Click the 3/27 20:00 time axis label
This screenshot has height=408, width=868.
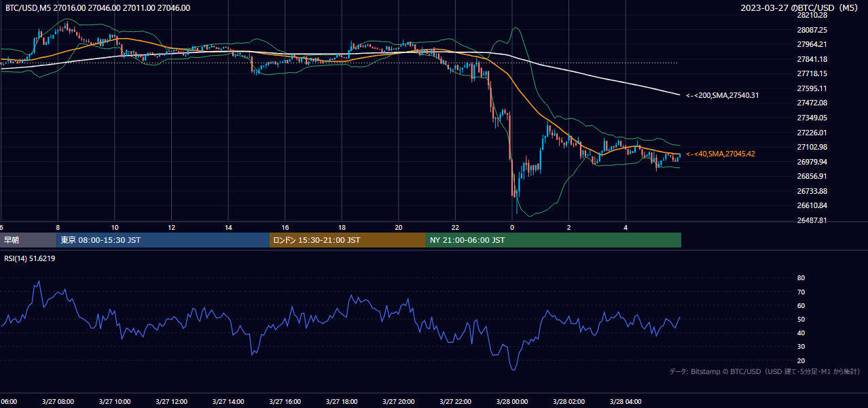click(x=399, y=402)
